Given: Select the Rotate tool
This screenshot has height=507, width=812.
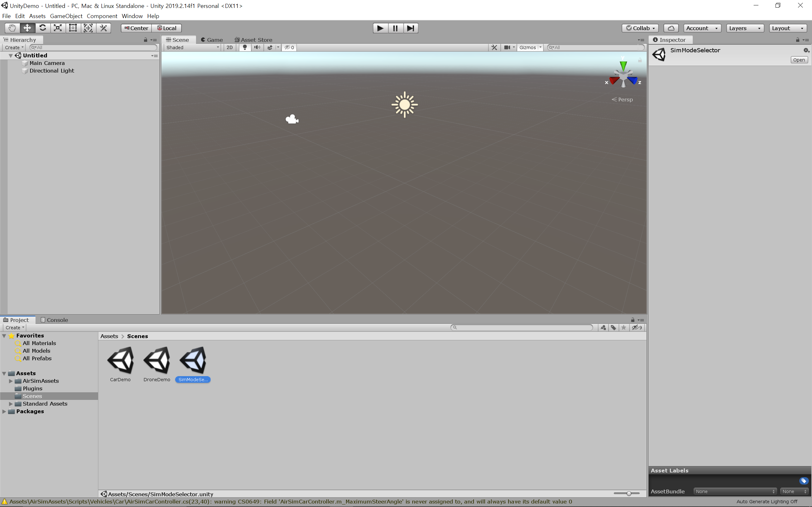Looking at the screenshot, I should (x=43, y=28).
